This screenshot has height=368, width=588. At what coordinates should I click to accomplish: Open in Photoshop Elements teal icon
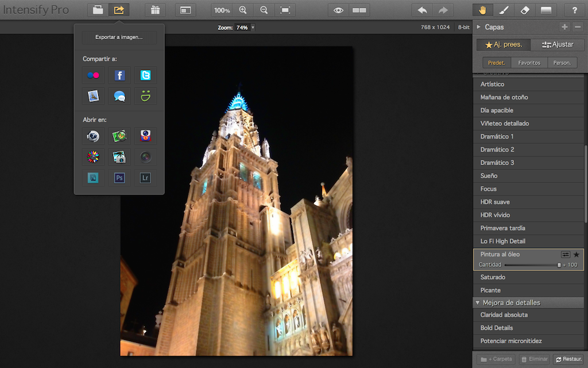click(x=93, y=178)
